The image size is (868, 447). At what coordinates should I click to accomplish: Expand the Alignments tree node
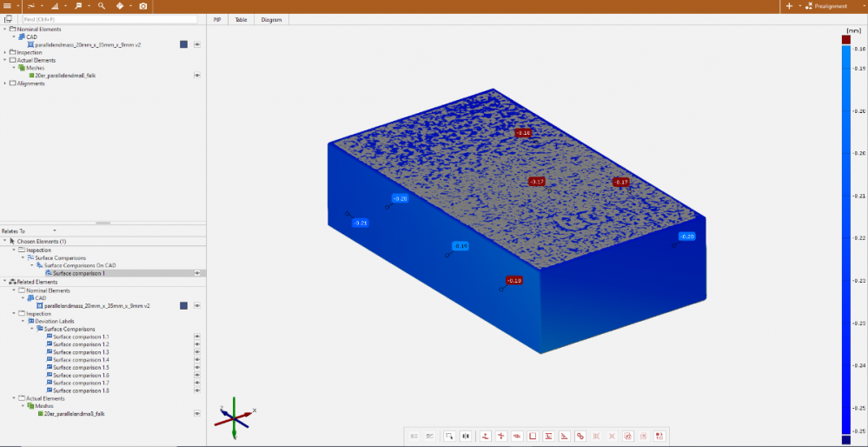click(x=4, y=83)
